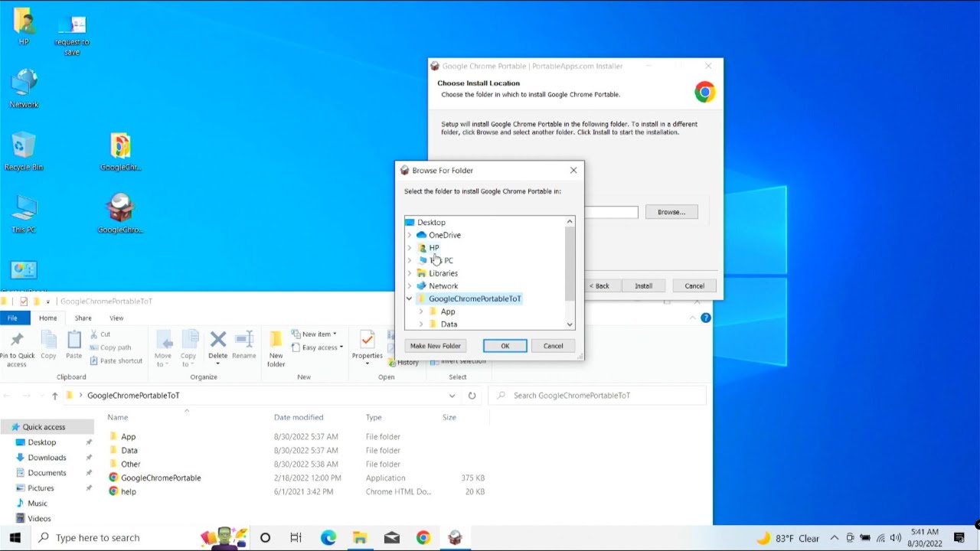The width and height of the screenshot is (980, 551).
Task: Open the notification center icon
Action: pyautogui.click(x=959, y=538)
